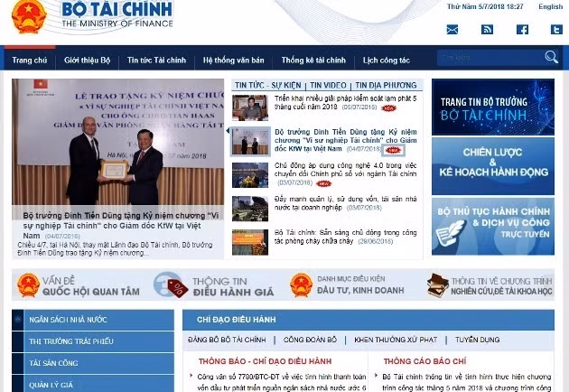569x392 pixels.
Task: Open the Thống kê tài chính menu
Action: tap(313, 60)
